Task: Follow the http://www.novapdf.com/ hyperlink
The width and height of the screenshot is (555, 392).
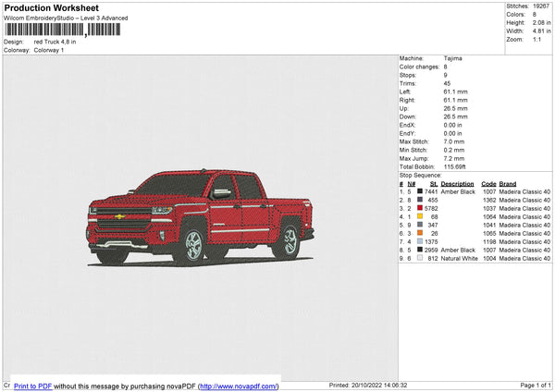Action: (239, 386)
